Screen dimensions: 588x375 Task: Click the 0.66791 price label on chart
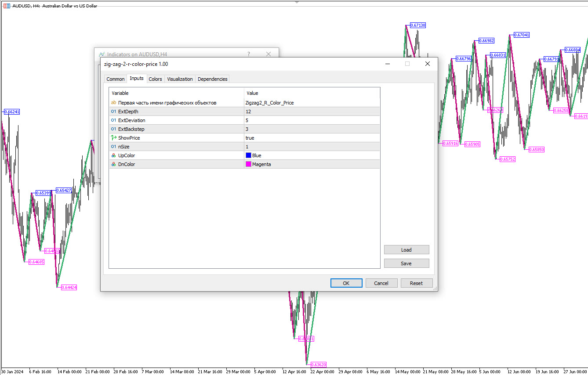(552, 59)
